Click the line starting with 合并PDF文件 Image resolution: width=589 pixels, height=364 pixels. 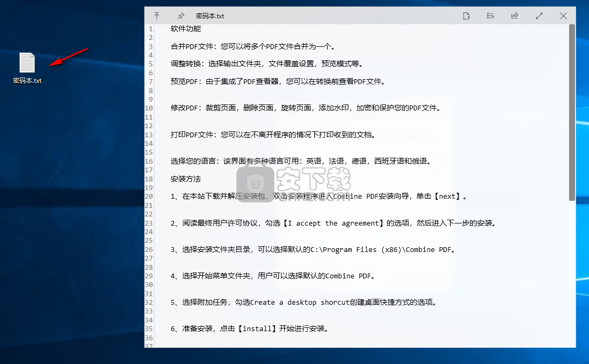(253, 46)
